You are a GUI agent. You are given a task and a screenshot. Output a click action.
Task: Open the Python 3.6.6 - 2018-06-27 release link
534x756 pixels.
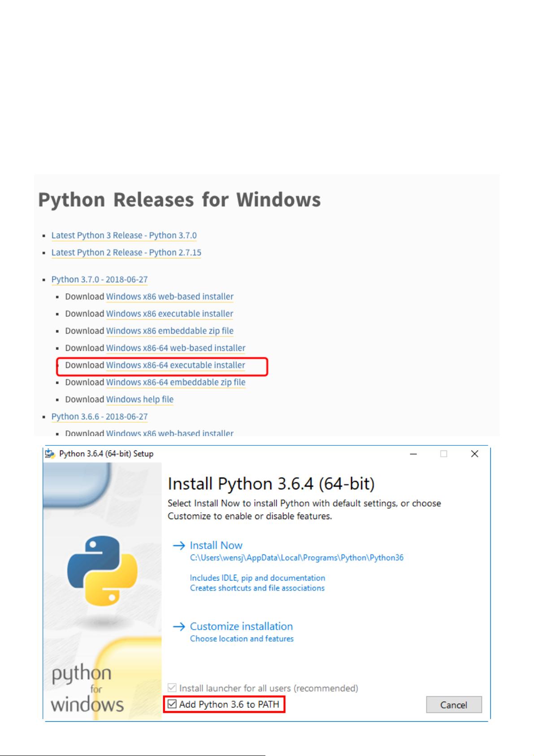[99, 417]
